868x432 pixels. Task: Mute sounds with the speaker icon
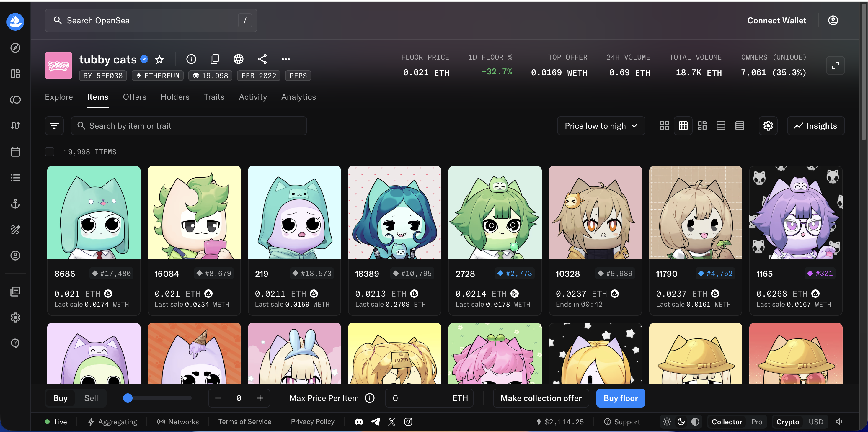[x=839, y=422]
